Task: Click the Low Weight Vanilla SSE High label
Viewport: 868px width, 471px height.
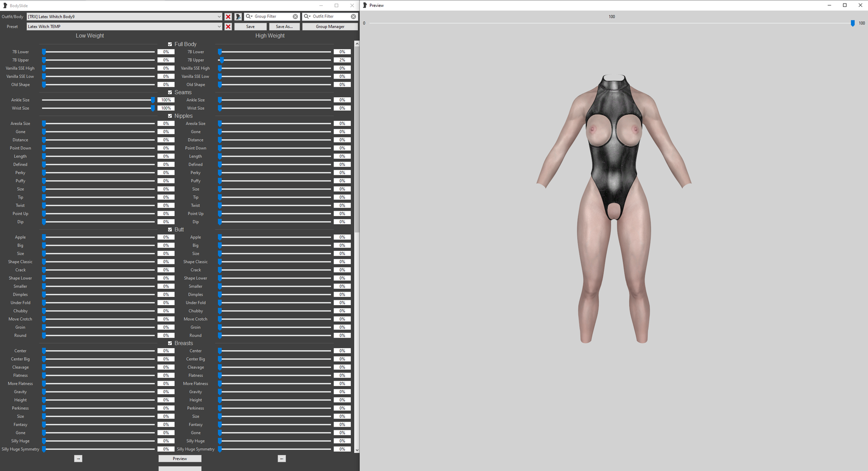Action: pyautogui.click(x=20, y=68)
